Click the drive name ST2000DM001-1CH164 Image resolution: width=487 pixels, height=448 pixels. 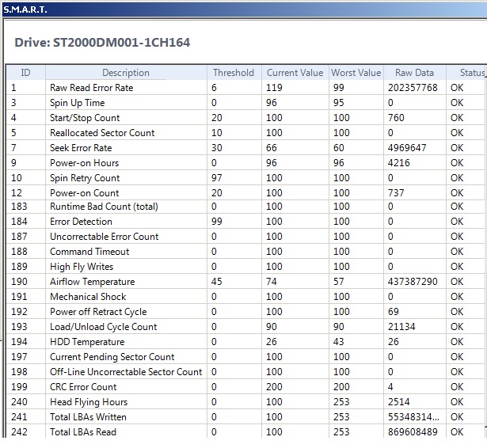(x=121, y=42)
